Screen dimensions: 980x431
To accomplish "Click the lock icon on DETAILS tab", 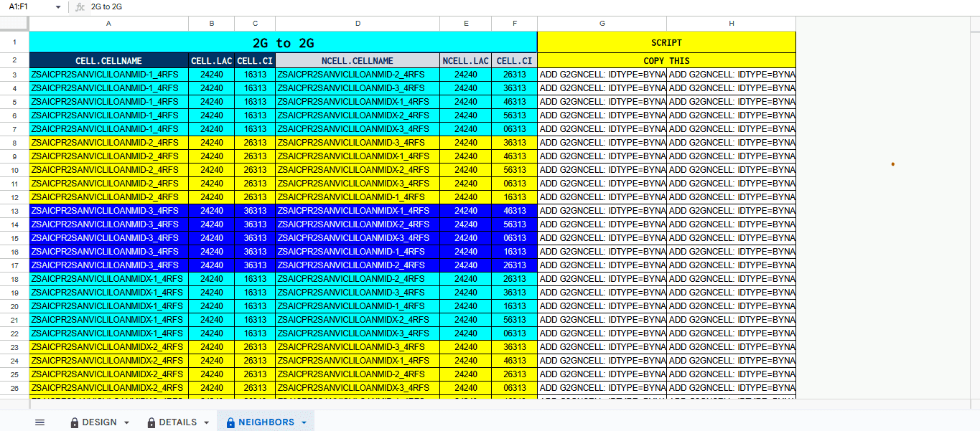I will click(x=151, y=422).
